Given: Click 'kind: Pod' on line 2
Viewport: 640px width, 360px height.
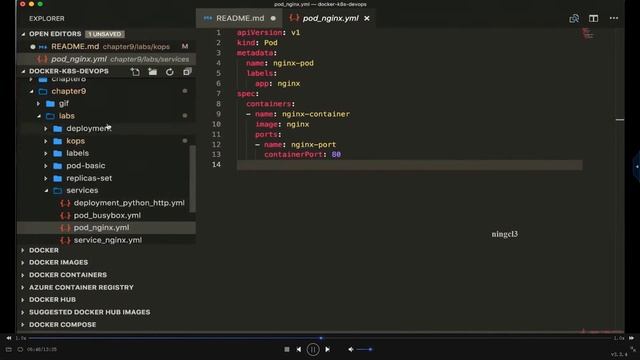Looking at the screenshot, I should coord(257,43).
